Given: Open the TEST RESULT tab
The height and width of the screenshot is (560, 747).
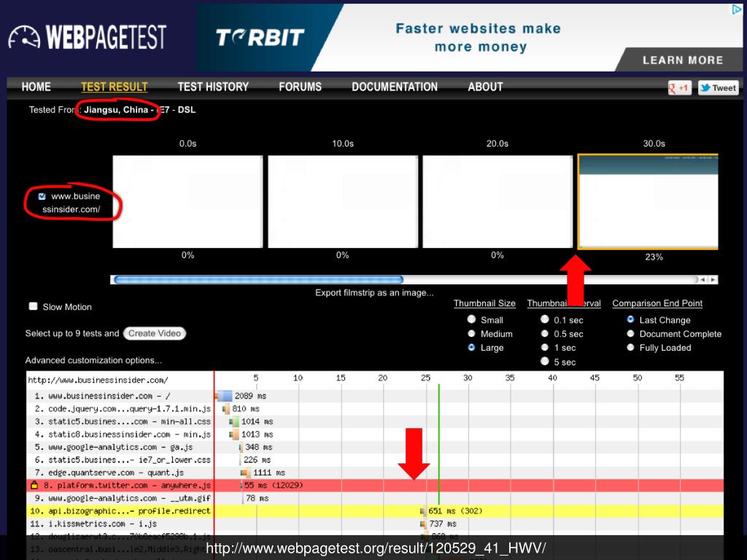Looking at the screenshot, I should tap(115, 87).
